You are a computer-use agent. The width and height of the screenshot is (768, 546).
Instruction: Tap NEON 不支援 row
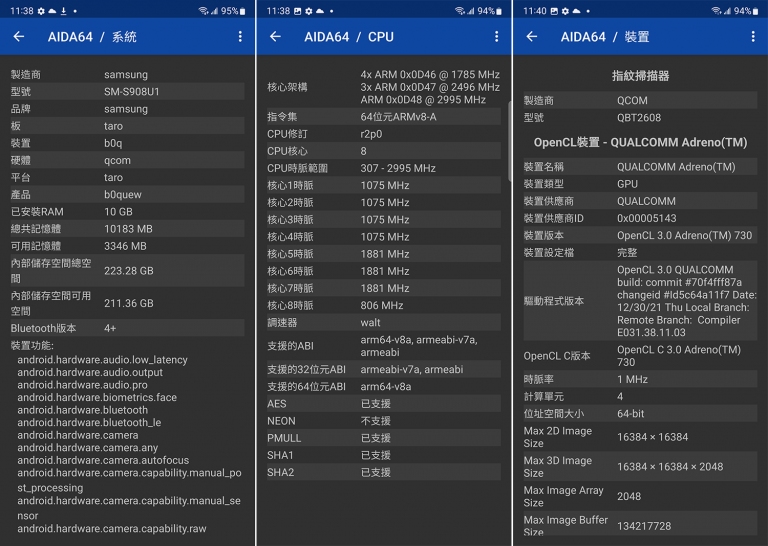point(384,421)
